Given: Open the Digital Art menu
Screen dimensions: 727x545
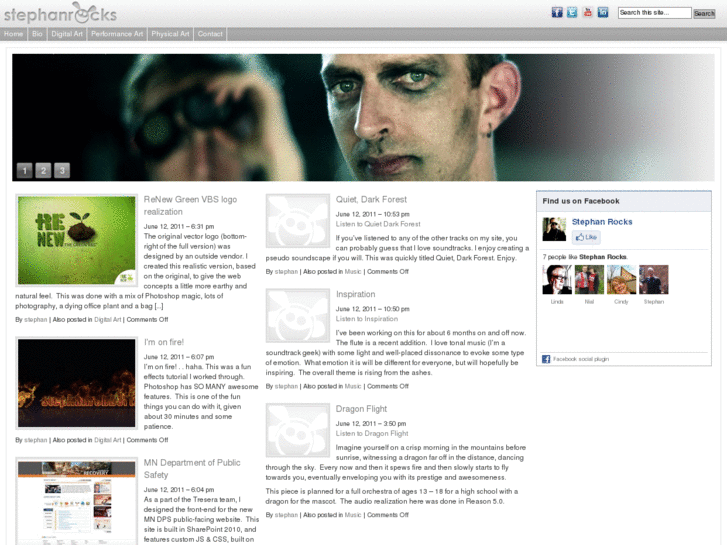Looking at the screenshot, I should click(67, 34).
